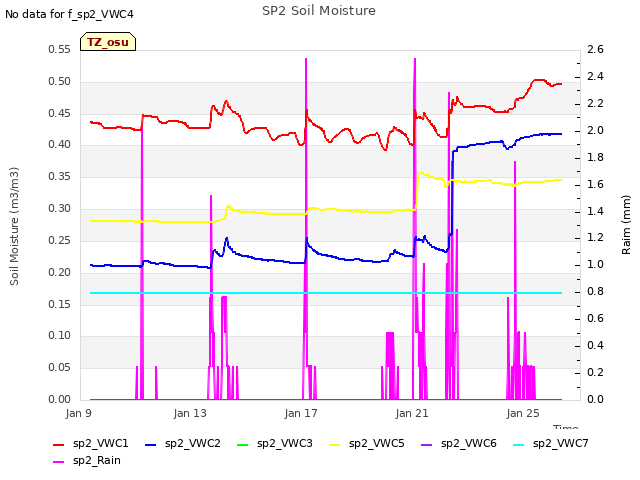The image size is (640, 480).
Task: Click the 'No data for f_sp2_VWC4' message
Action: tap(69, 14)
